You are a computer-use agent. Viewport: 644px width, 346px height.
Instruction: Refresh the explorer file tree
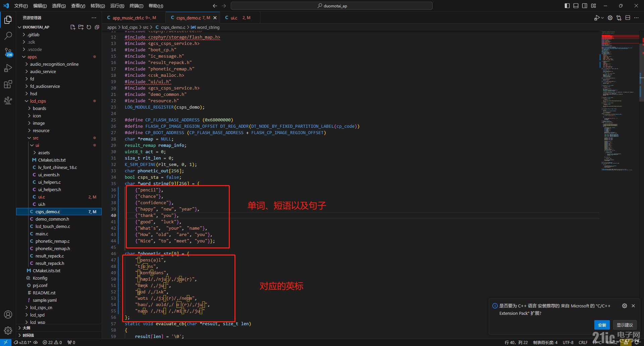tap(89, 27)
